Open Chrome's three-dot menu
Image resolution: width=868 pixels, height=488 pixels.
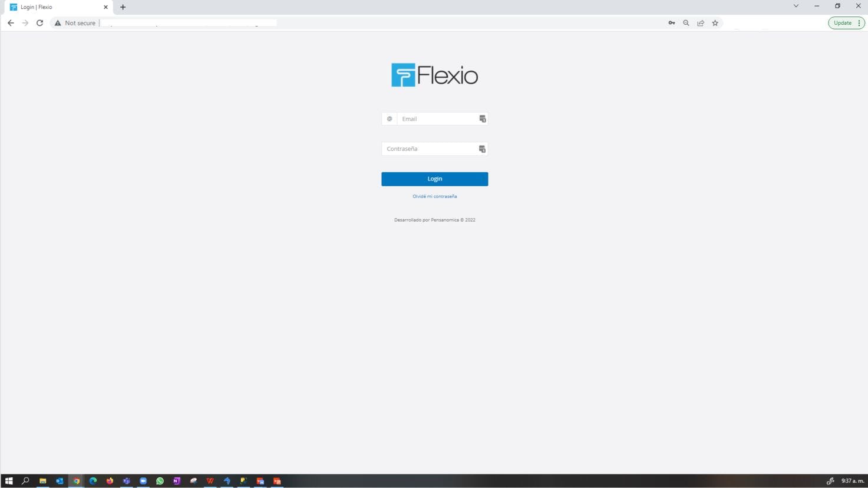(859, 22)
